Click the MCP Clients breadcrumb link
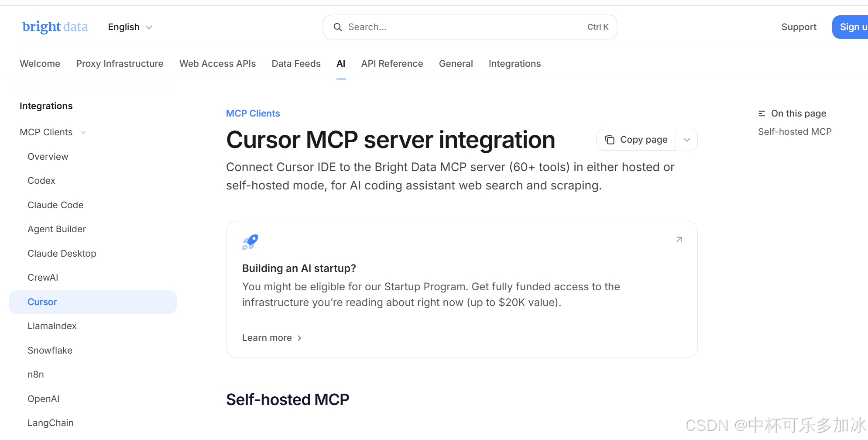Screen dimensions: 868x440 (253, 113)
